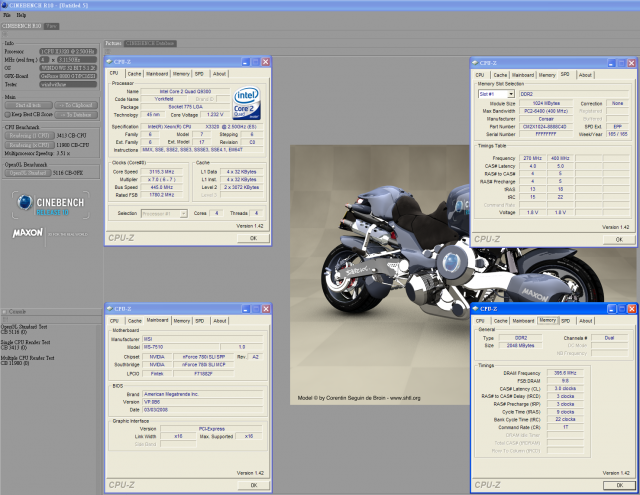Minimize the CPU-Z window showing the Mainboard tab
640x495 pixels.
click(245, 309)
